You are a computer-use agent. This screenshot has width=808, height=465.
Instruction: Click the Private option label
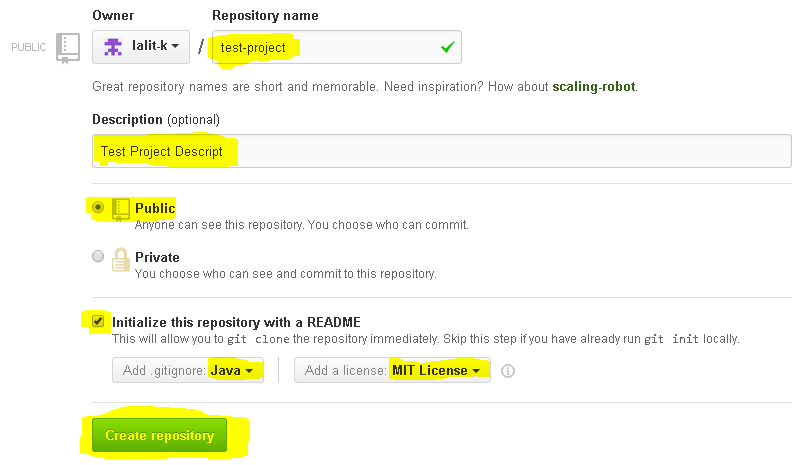157,257
